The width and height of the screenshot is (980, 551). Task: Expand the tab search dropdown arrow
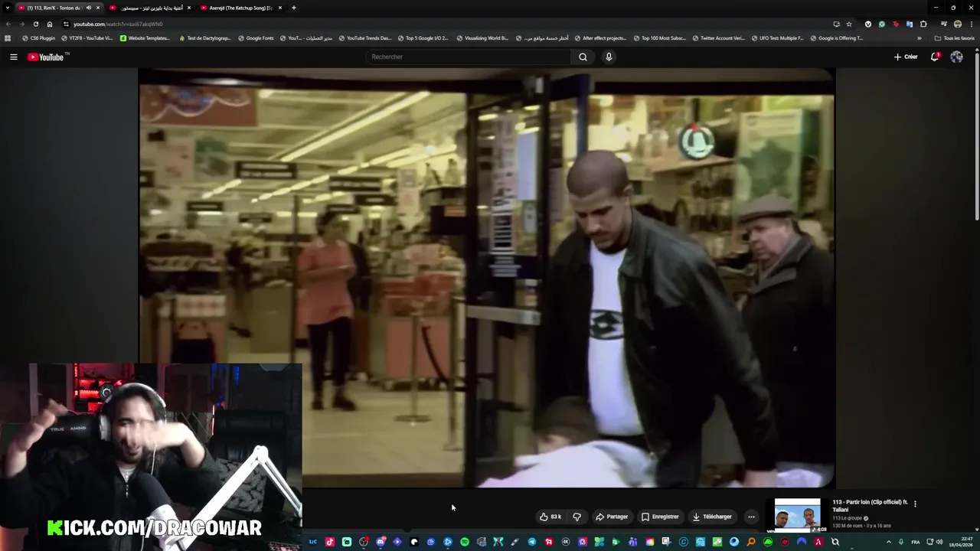click(8, 8)
